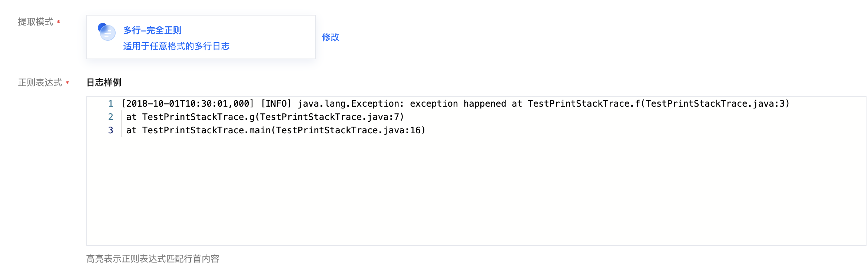
Task: Click the 修改 link to change extraction mode
Action: [x=330, y=37]
